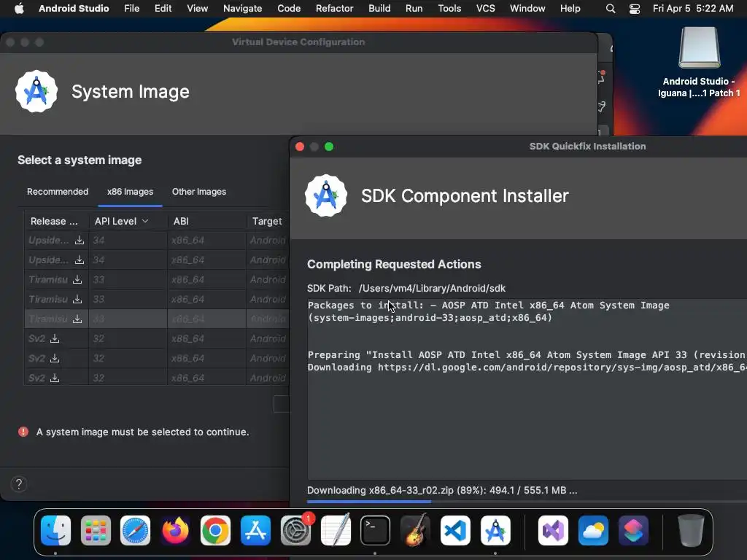Open the help question mark button
The width and height of the screenshot is (747, 560).
[x=18, y=484]
